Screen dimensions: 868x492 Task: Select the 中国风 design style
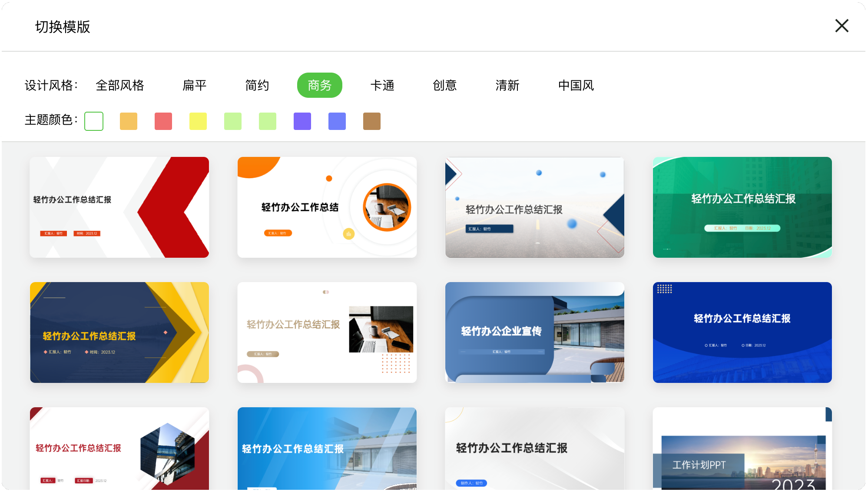pos(576,85)
